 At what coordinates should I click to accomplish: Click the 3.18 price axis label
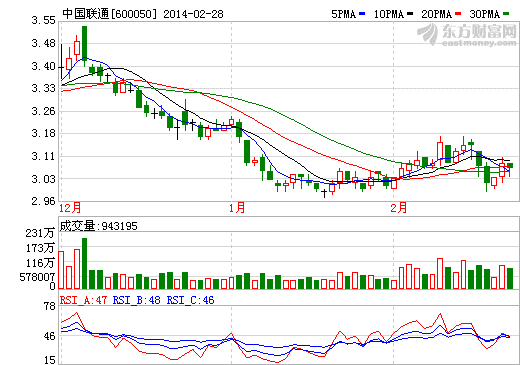pos(44,133)
